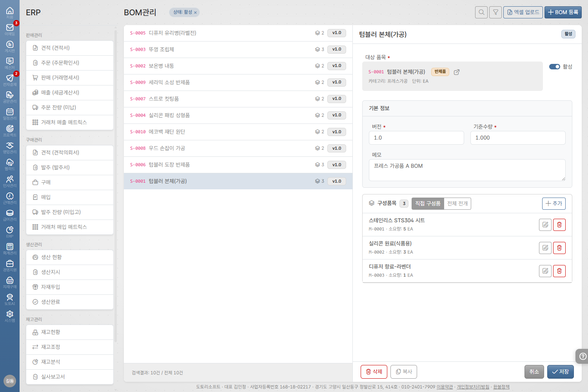Open 발주 (발주서) menu item

coord(70,167)
